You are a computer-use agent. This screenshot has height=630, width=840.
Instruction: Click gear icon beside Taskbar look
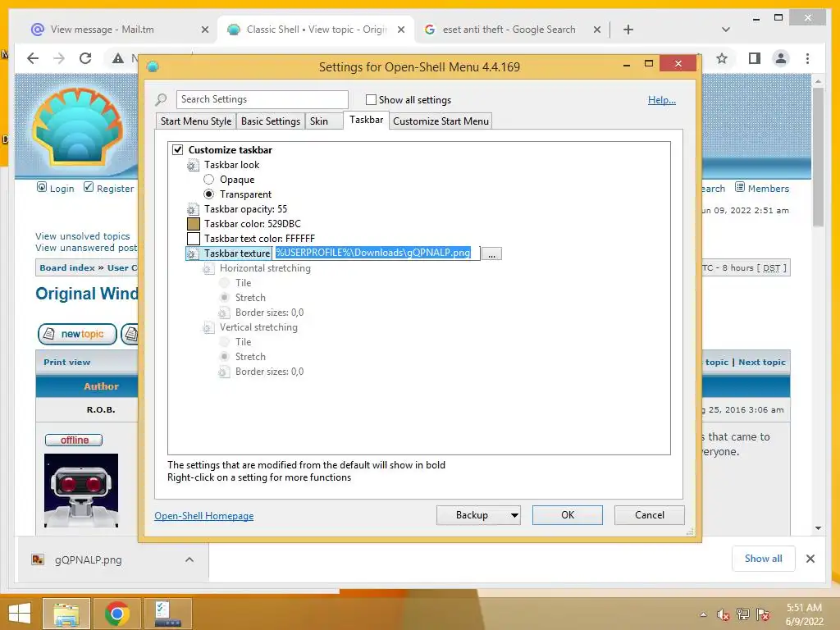click(x=192, y=165)
